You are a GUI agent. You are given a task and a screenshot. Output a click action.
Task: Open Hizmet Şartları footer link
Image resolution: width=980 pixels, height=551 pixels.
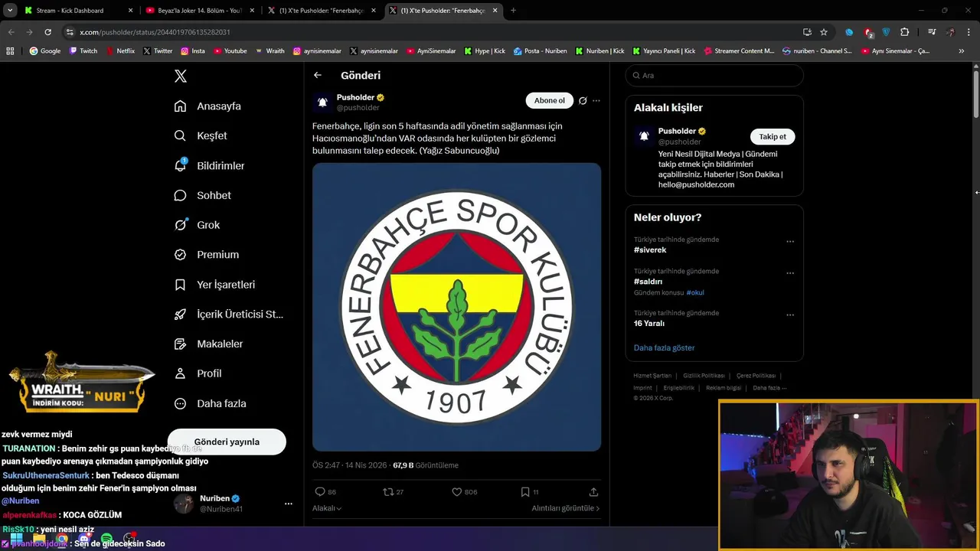click(x=652, y=376)
